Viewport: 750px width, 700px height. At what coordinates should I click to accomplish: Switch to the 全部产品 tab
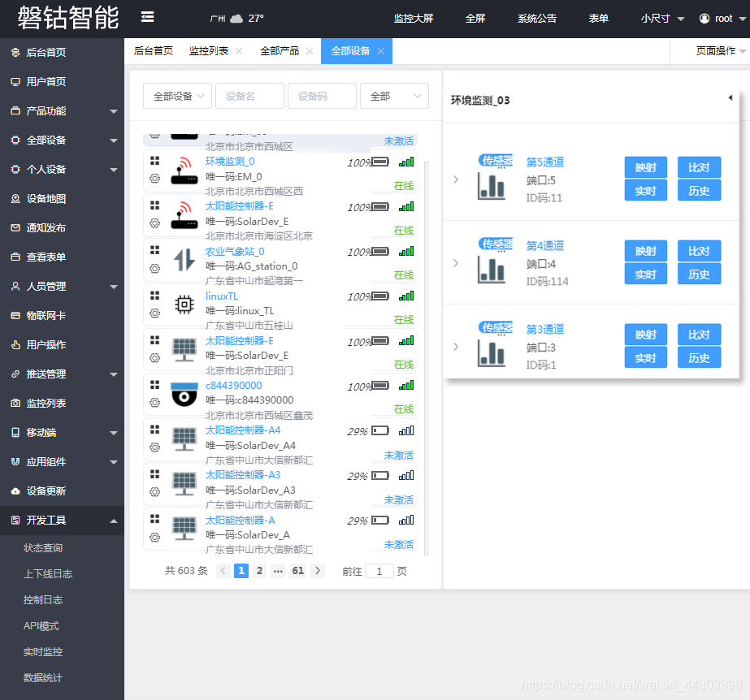point(280,50)
